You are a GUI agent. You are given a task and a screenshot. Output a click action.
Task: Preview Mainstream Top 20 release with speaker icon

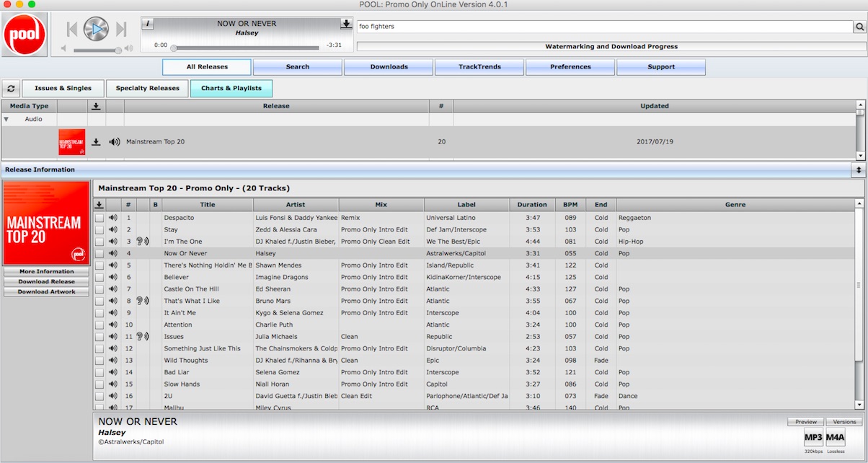click(x=115, y=141)
